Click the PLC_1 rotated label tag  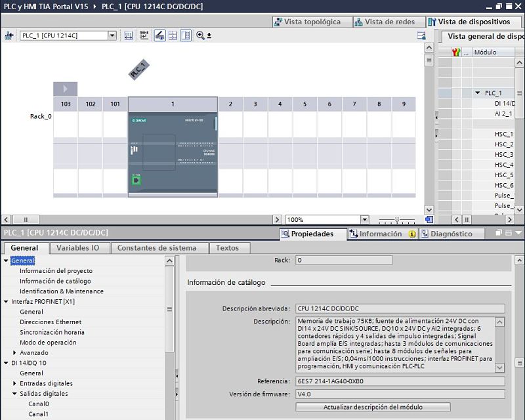[138, 70]
